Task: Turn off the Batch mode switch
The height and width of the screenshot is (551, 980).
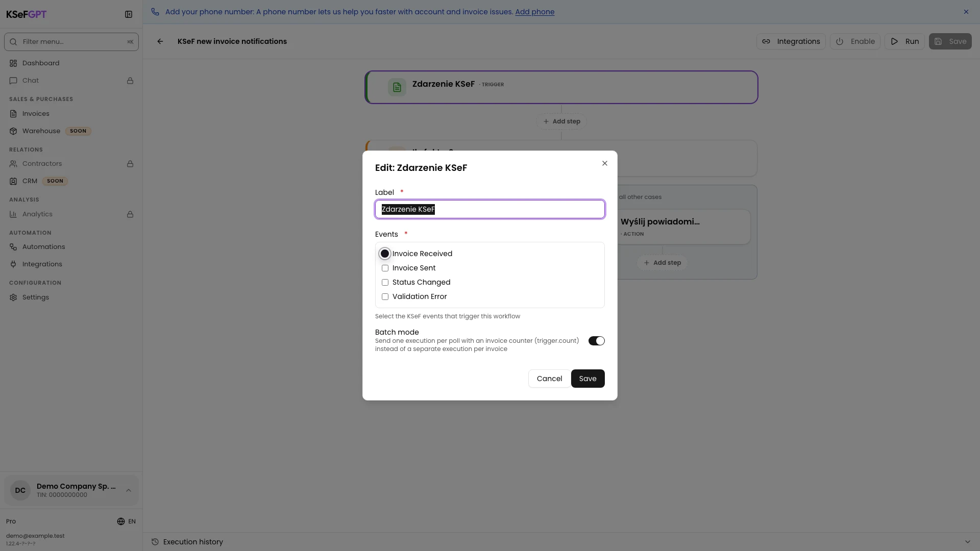Action: pyautogui.click(x=597, y=341)
